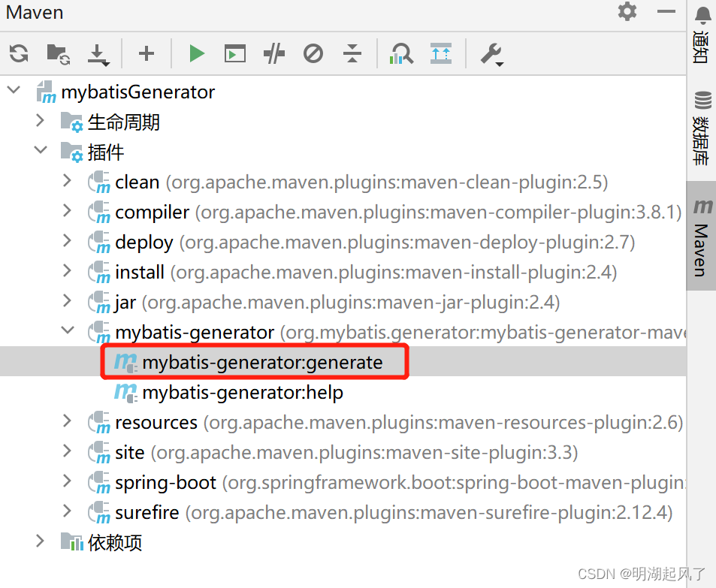Open the Dependency Analyzer icon
716x588 pixels.
click(401, 53)
